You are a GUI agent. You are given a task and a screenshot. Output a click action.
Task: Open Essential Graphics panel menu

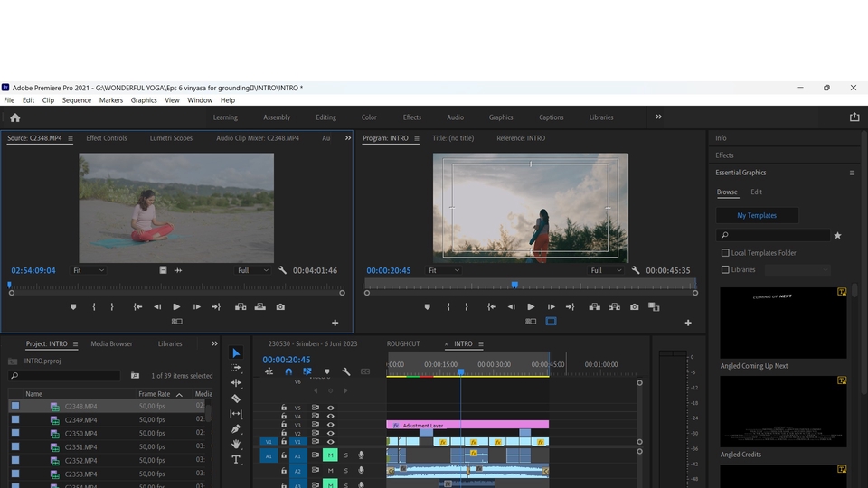[x=852, y=173]
